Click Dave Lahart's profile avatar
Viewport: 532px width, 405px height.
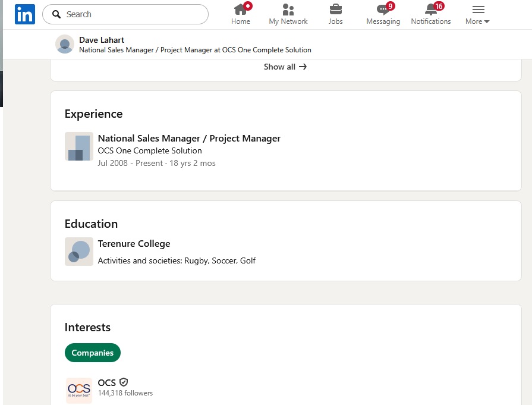[x=65, y=44]
